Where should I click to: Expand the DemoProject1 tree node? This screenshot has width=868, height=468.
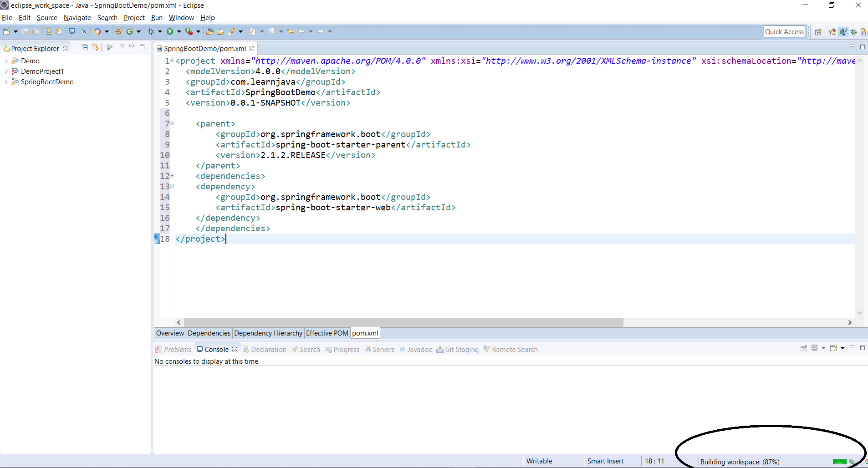(6, 71)
